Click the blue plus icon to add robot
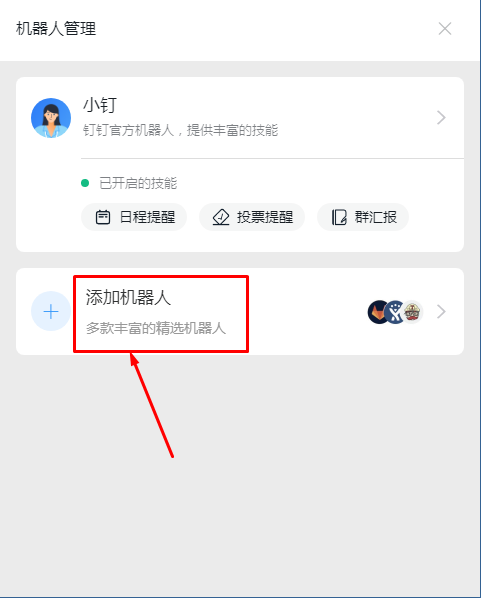The width and height of the screenshot is (481, 598). [x=51, y=312]
